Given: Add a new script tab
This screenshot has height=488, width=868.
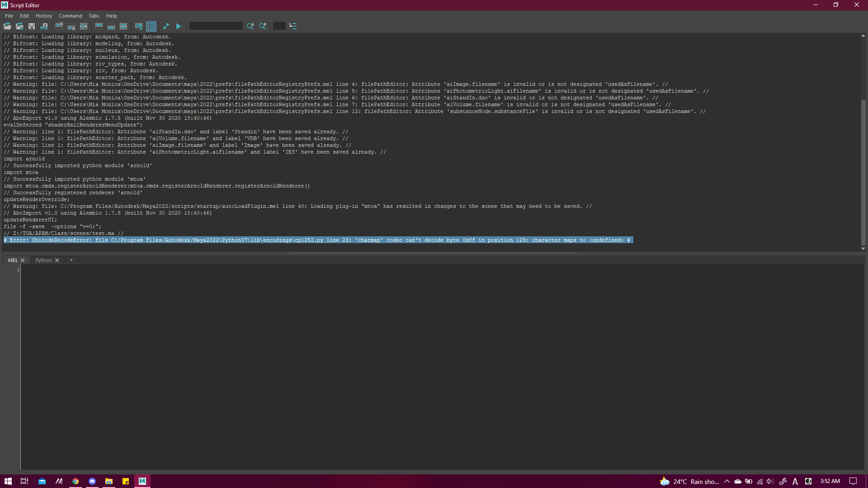Looking at the screenshot, I should point(71,260).
